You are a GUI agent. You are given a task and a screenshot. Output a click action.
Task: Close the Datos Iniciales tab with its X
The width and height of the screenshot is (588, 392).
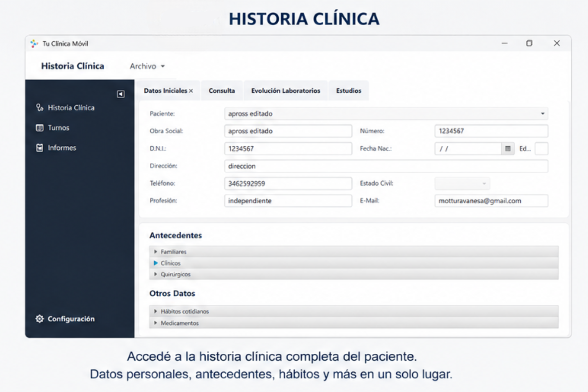click(191, 91)
